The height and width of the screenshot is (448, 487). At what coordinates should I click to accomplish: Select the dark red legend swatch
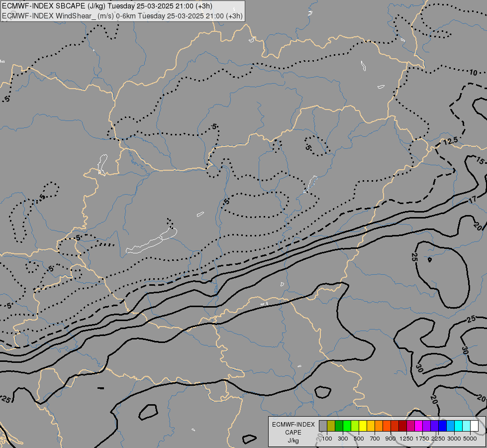click(403, 426)
